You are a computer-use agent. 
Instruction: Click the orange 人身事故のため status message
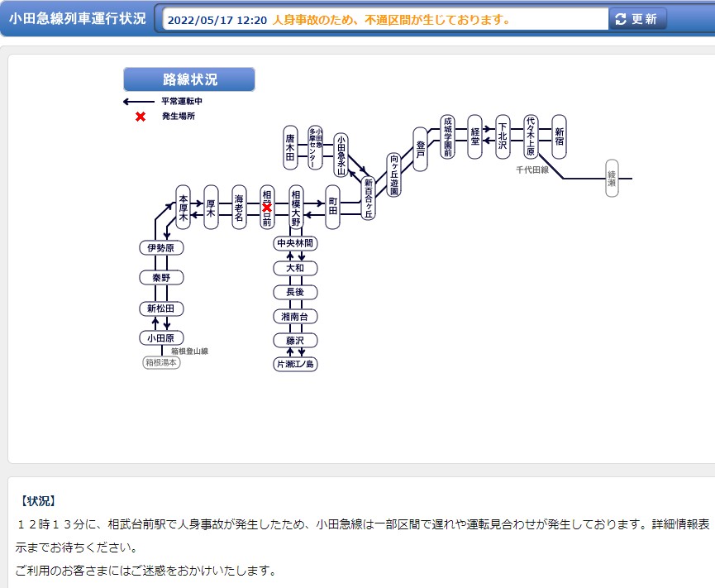(x=392, y=20)
